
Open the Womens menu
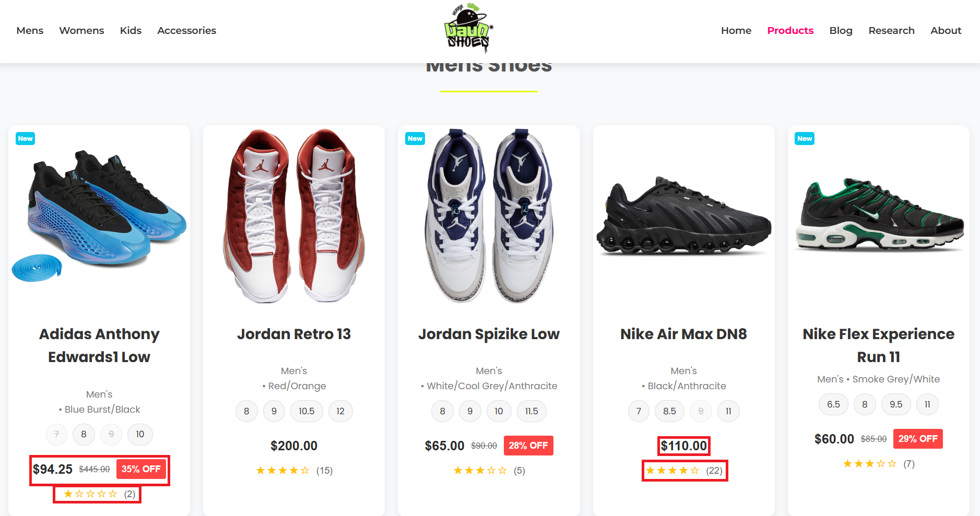81,30
